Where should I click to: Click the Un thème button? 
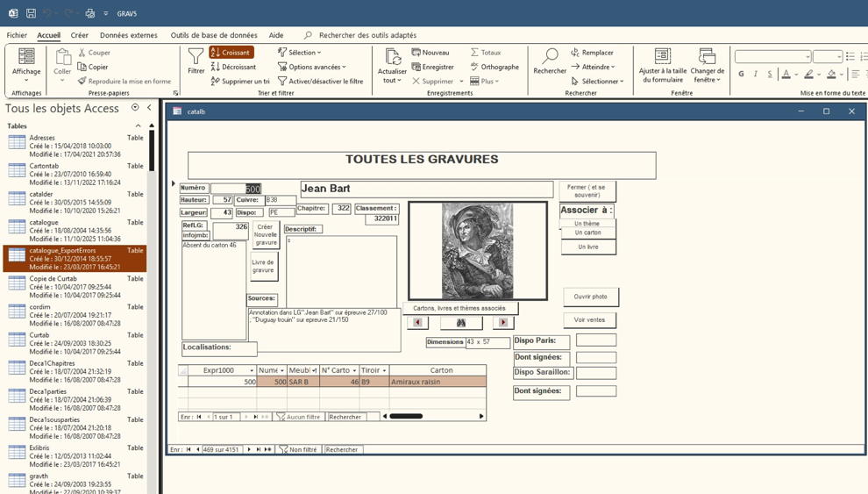(x=587, y=223)
